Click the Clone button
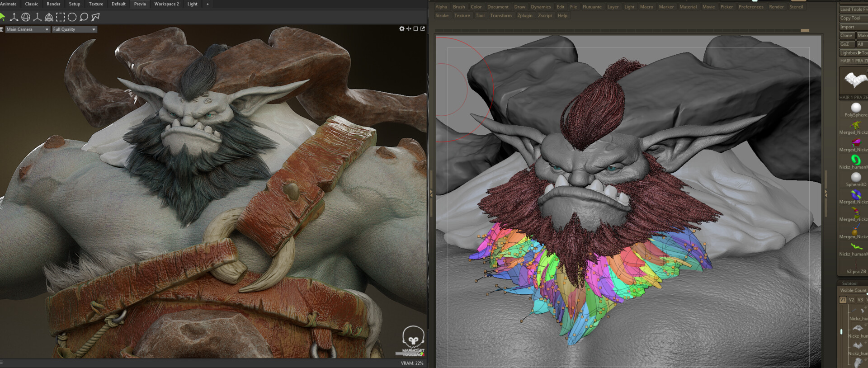This screenshot has height=368, width=868. pos(846,35)
